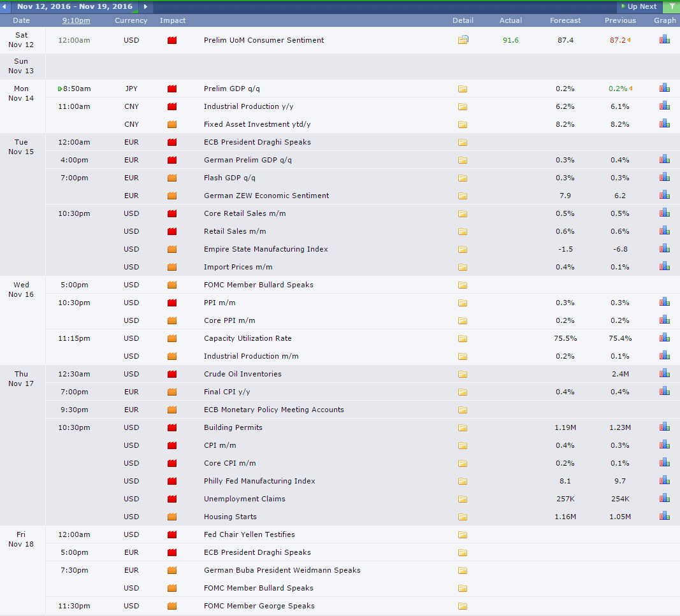Show graph for Prelim GDP q/q
Viewport: 680px width, 616px height.
(665, 88)
